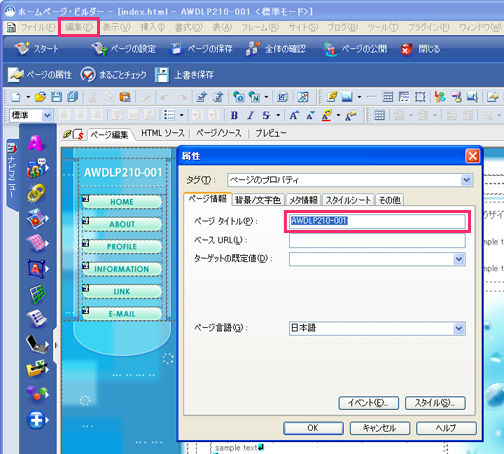Screen dimensions: 504x454
Task: Open the サイト(S) menu
Action: pyautogui.click(x=303, y=27)
